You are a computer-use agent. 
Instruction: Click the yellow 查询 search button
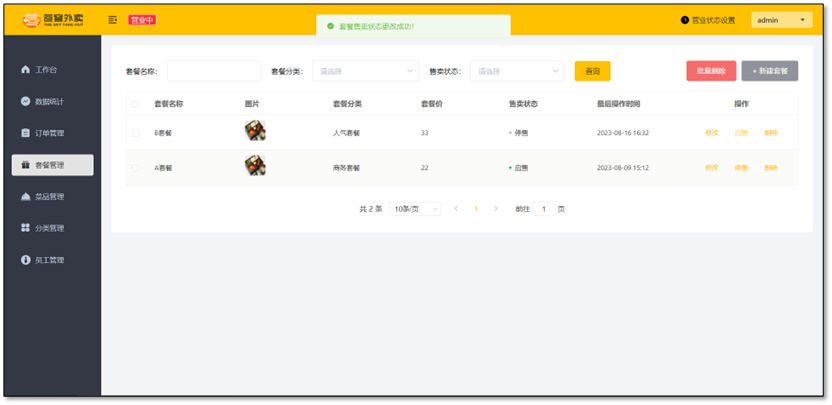592,71
